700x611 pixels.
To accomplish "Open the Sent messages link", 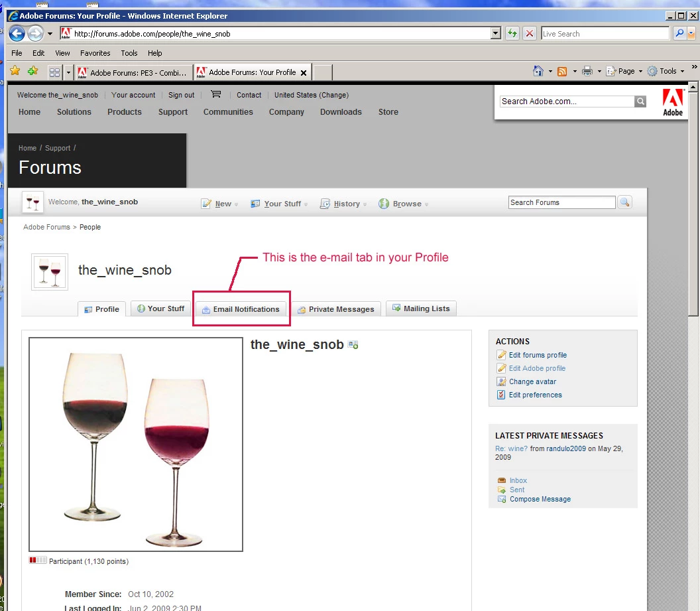I will tap(517, 490).
